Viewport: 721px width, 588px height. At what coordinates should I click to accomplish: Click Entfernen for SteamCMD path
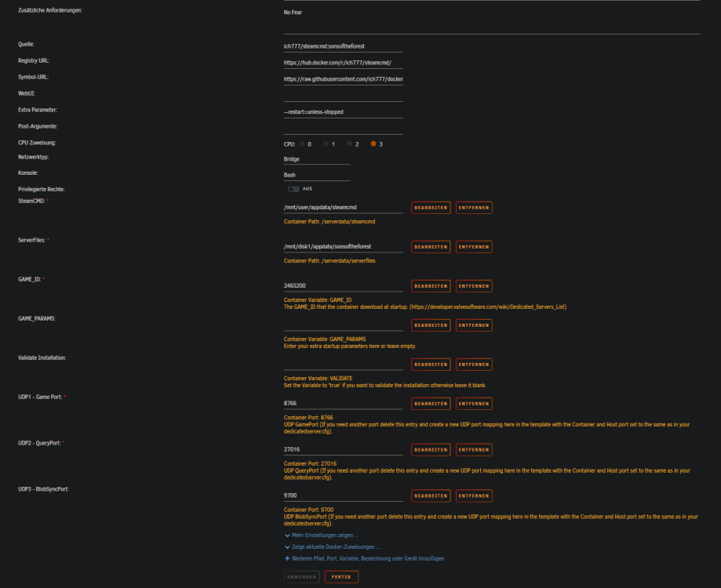pyautogui.click(x=474, y=208)
